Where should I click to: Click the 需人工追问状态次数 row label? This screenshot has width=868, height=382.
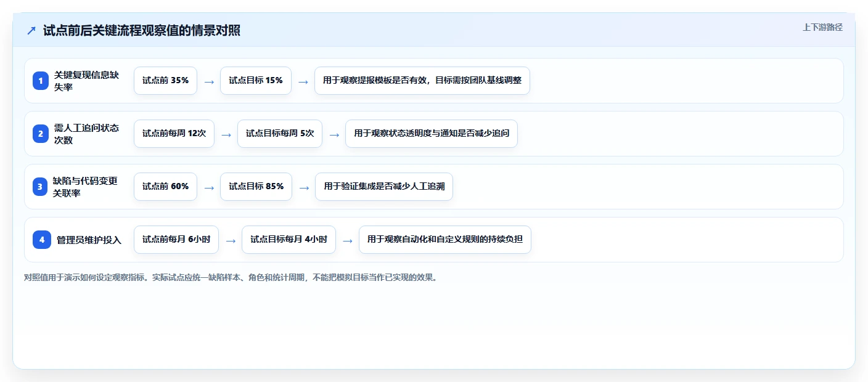click(x=87, y=134)
